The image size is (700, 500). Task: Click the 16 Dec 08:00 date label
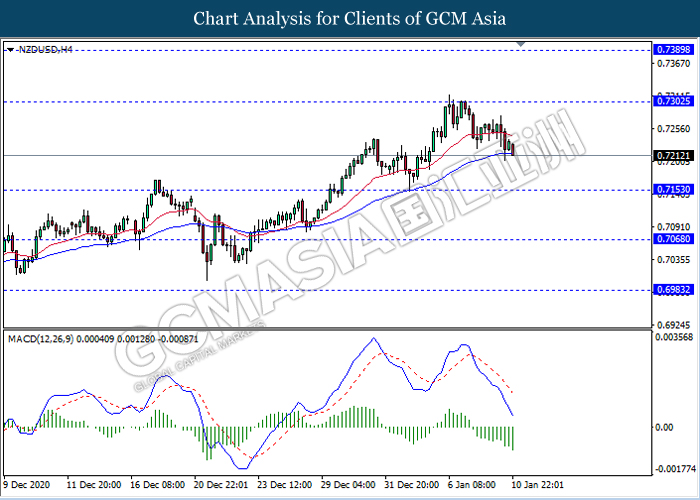tap(158, 485)
